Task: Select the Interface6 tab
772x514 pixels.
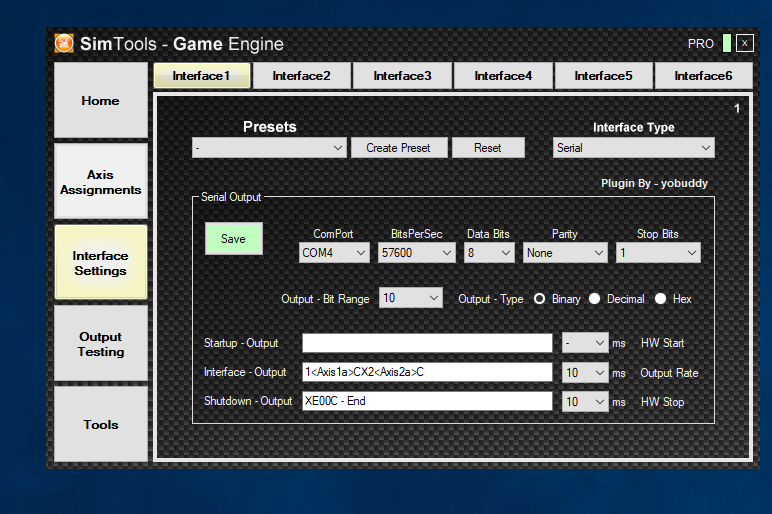Action: point(703,76)
